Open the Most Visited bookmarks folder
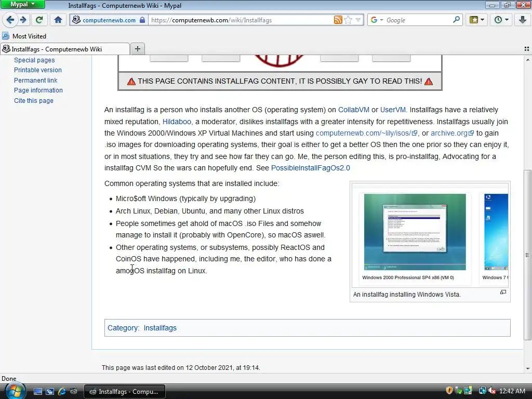Viewport: 532px width, 399px height. click(24, 36)
